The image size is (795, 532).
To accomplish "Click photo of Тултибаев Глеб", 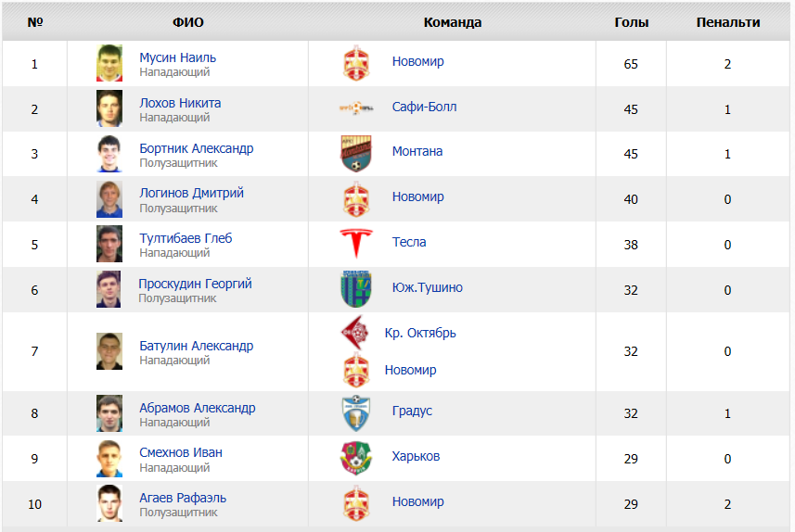I will [x=109, y=244].
